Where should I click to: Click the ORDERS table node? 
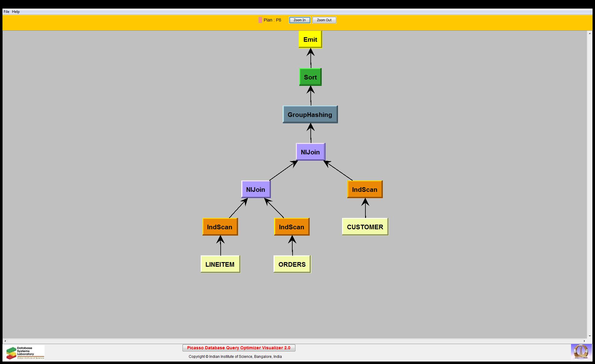[x=292, y=264]
